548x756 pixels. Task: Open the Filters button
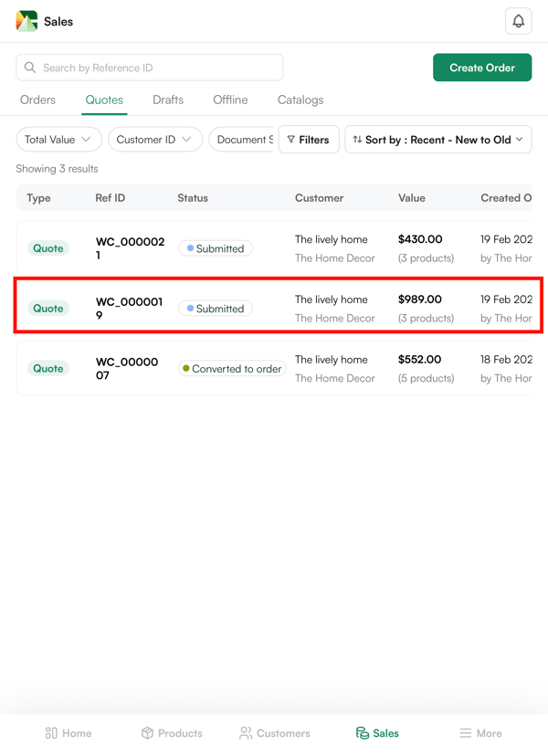pos(309,140)
